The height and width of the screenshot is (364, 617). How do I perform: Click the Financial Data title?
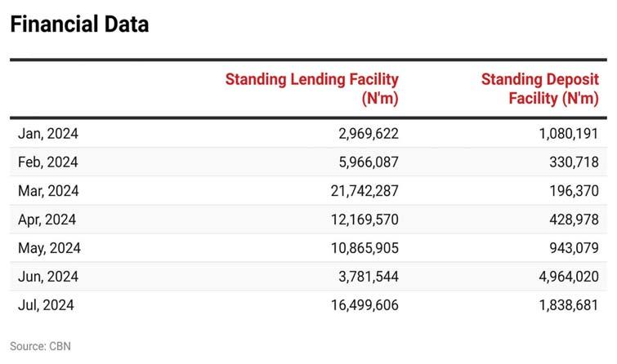click(x=79, y=24)
